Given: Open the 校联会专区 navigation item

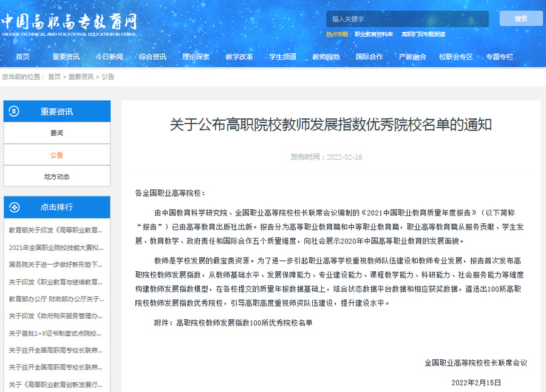Looking at the screenshot, I should click(456, 57).
